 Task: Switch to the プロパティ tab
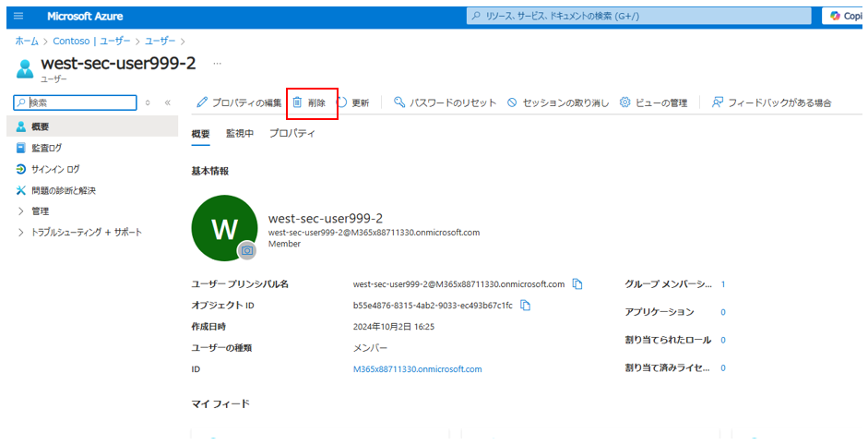pyautogui.click(x=291, y=134)
